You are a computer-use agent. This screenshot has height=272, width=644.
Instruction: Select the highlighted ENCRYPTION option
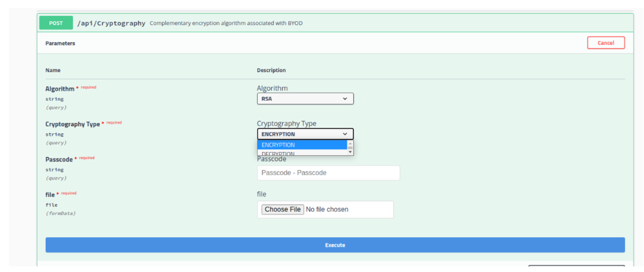(x=302, y=145)
